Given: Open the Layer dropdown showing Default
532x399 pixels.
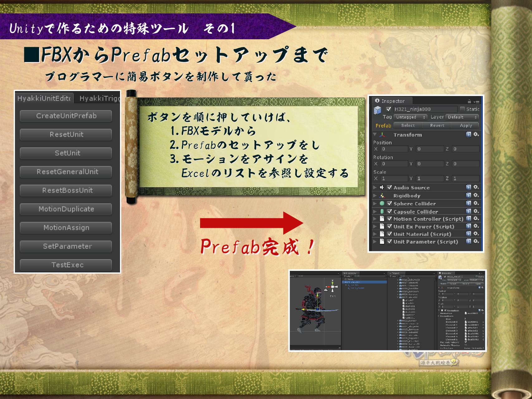Looking at the screenshot, I should tap(462, 117).
